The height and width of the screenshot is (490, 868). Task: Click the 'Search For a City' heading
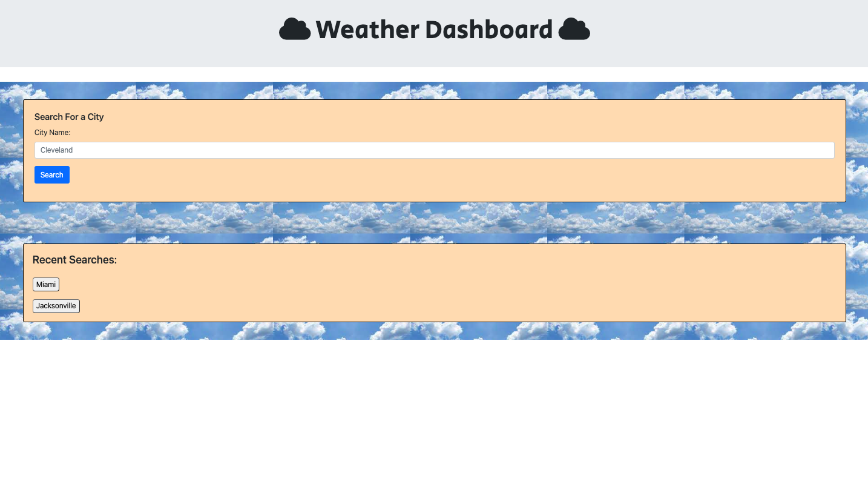(x=69, y=117)
